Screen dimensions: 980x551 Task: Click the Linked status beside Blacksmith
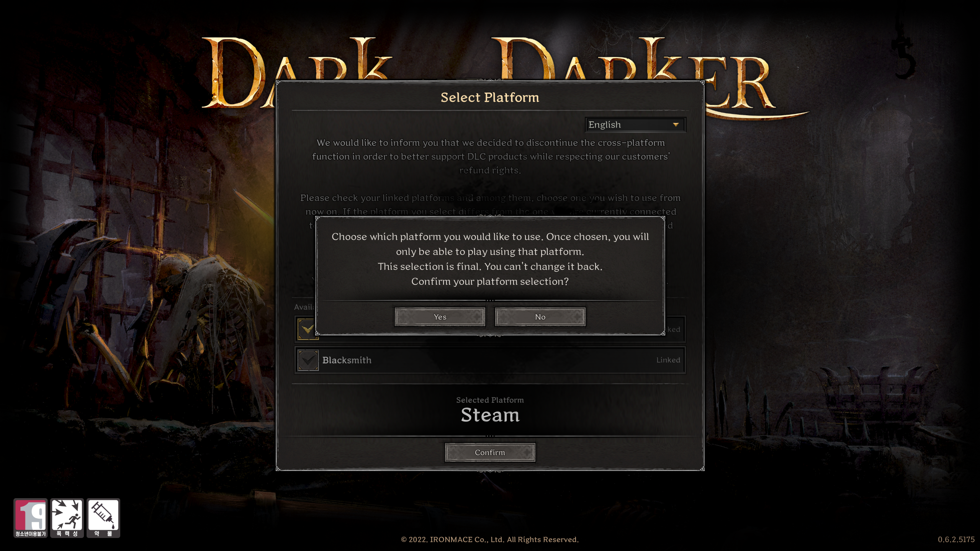[x=668, y=360]
